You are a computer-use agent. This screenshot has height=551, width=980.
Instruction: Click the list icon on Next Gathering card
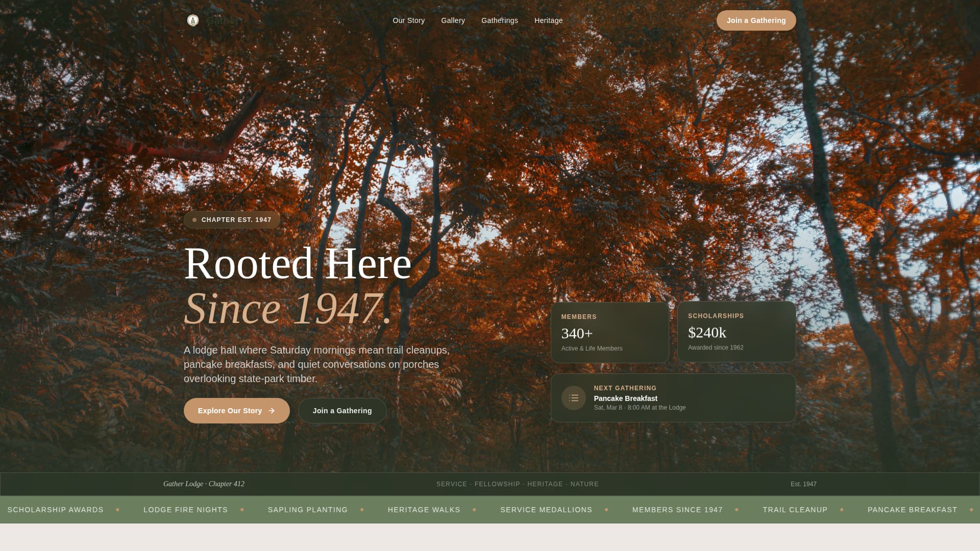tap(573, 397)
